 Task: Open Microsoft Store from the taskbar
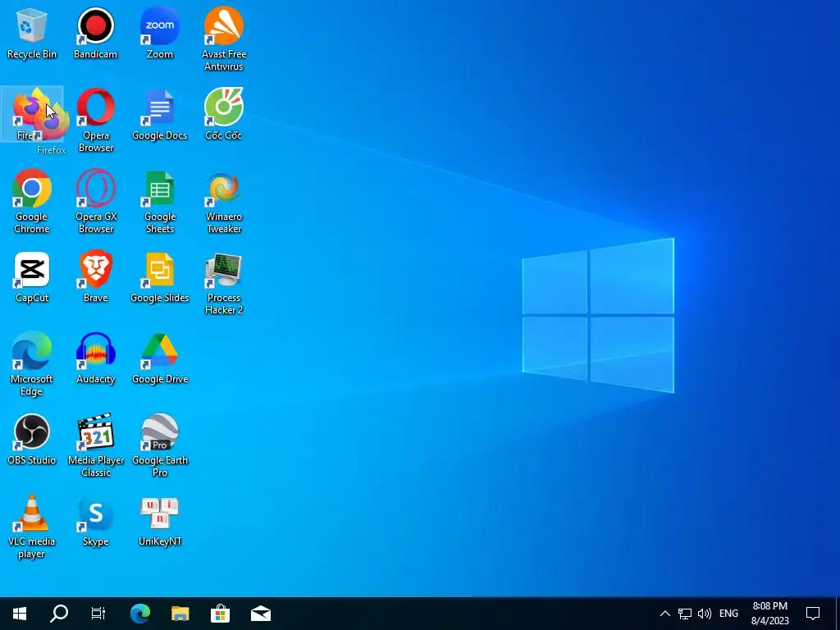pyautogui.click(x=220, y=614)
